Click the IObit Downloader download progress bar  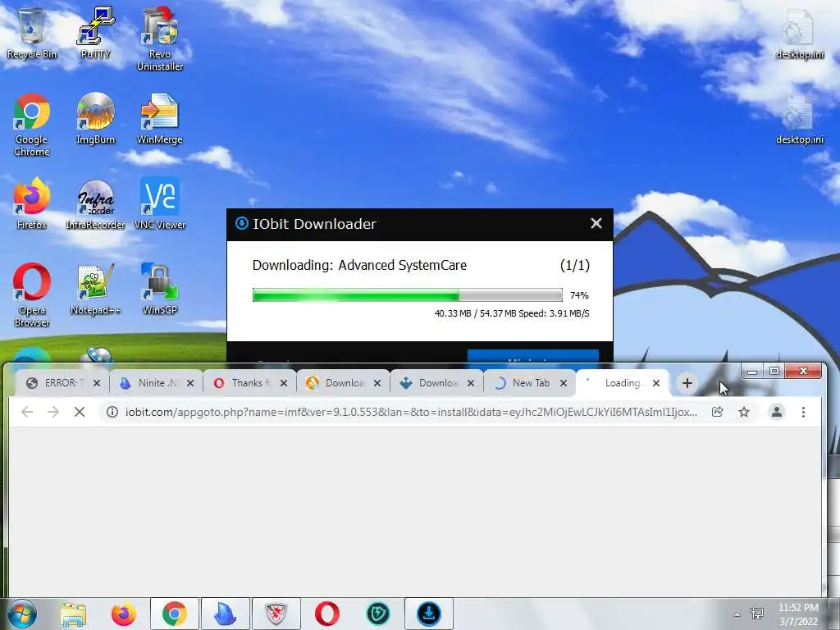pos(407,295)
